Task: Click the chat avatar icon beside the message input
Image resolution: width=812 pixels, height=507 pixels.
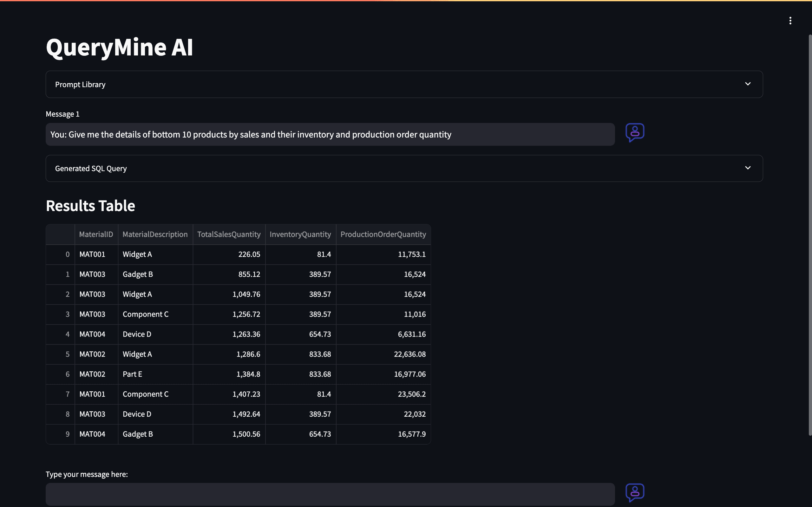Action: tap(634, 492)
